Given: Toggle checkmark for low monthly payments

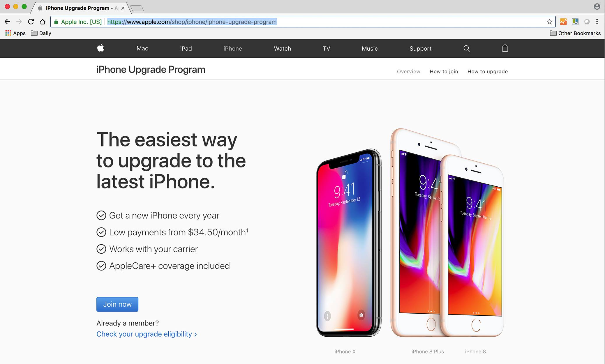Looking at the screenshot, I should click(x=101, y=232).
